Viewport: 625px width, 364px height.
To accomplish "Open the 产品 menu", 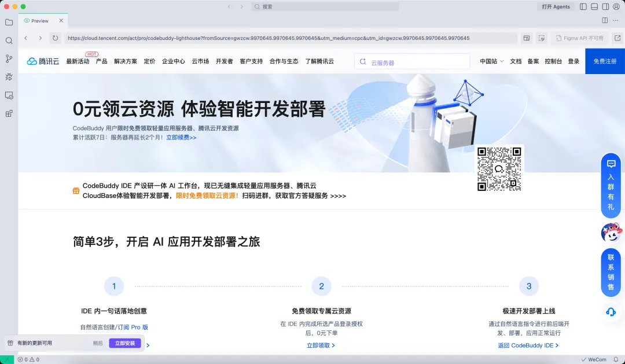I will [102, 61].
